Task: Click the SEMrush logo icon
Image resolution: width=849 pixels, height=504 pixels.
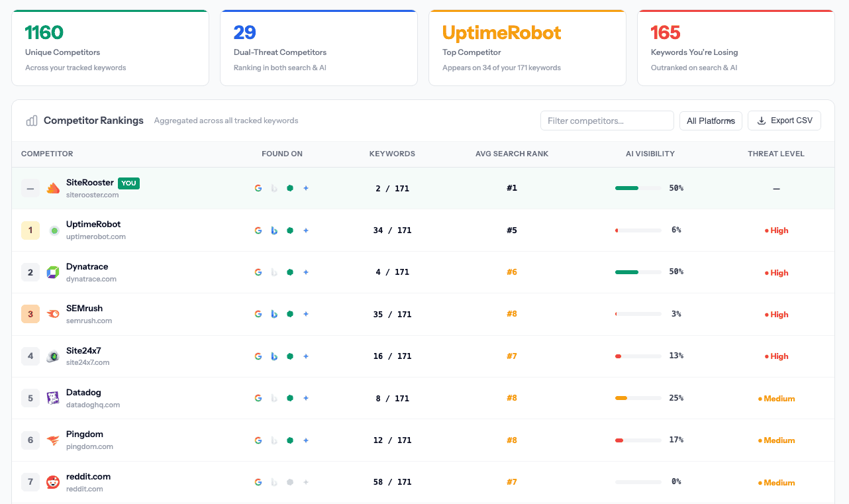Action: click(x=53, y=315)
